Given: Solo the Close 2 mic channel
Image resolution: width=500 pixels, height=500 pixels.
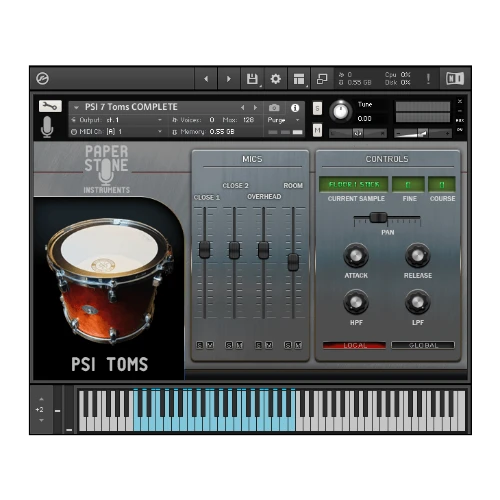Looking at the screenshot, I should (229, 345).
